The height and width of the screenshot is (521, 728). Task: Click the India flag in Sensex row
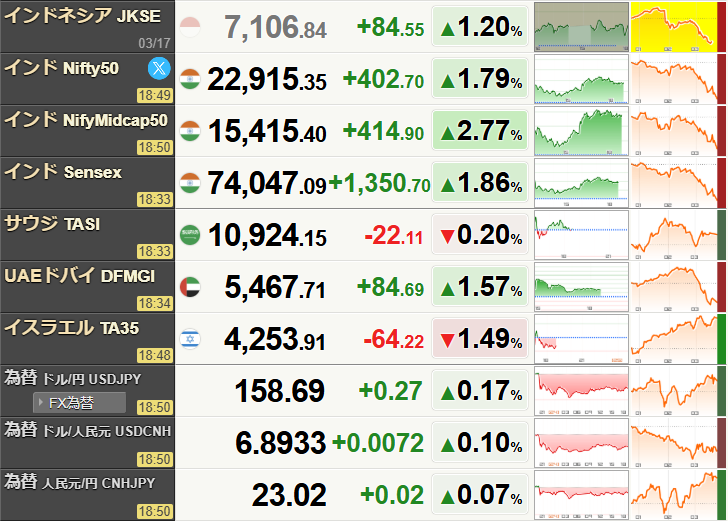(x=190, y=183)
